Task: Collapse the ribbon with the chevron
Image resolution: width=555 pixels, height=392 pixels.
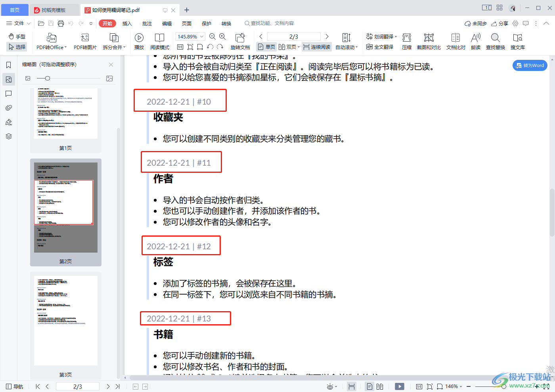Action: click(547, 23)
